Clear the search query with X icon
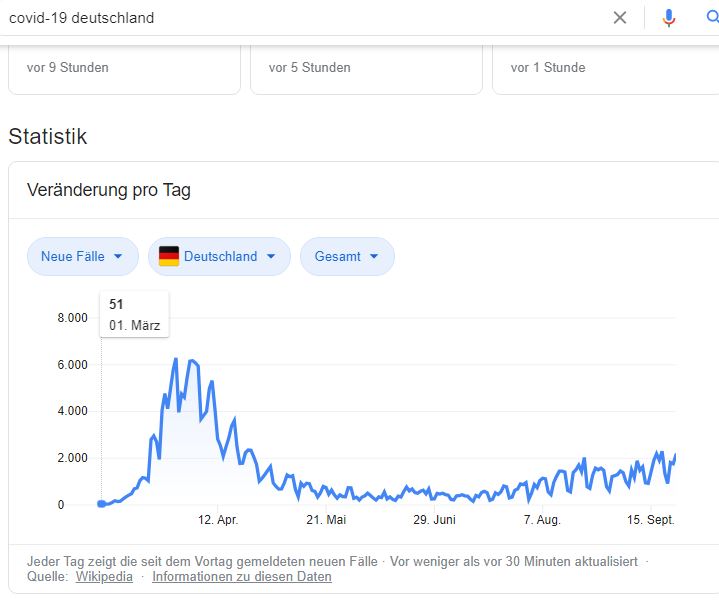719x610 pixels. [x=619, y=18]
